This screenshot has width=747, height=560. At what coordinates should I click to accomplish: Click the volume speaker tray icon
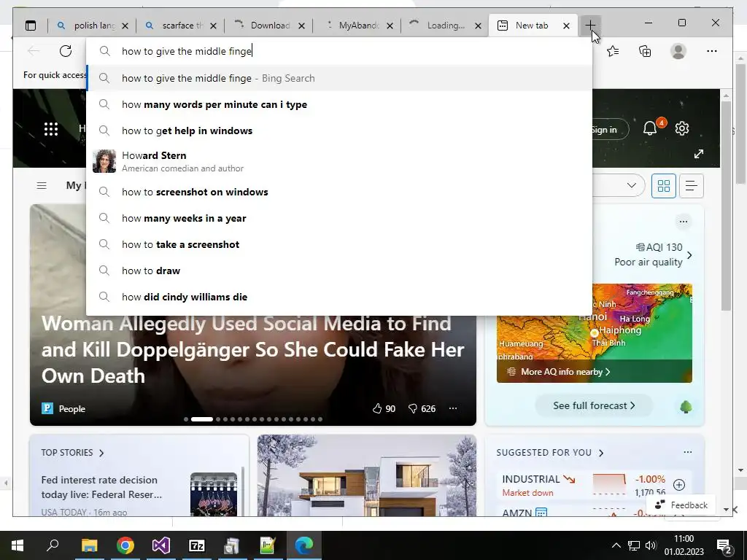(650, 545)
